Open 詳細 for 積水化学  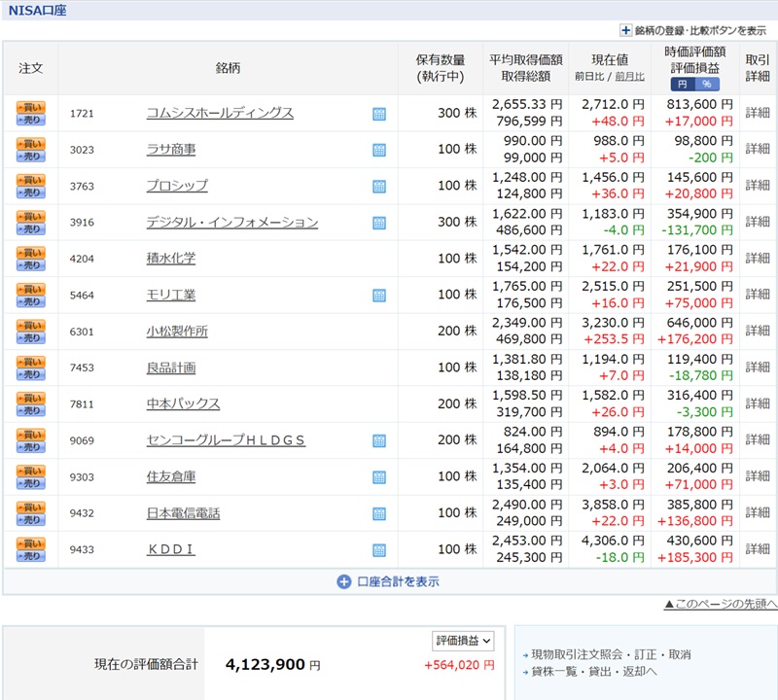coord(758,258)
